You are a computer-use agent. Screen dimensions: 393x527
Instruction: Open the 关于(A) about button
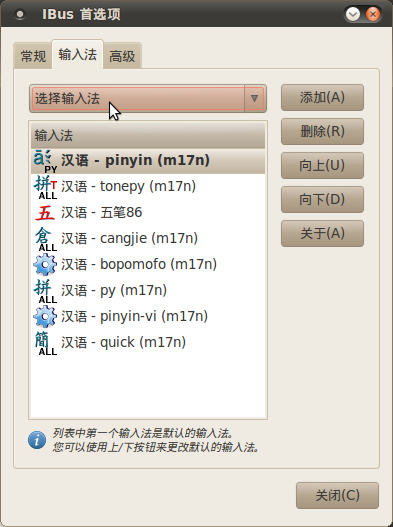(322, 233)
